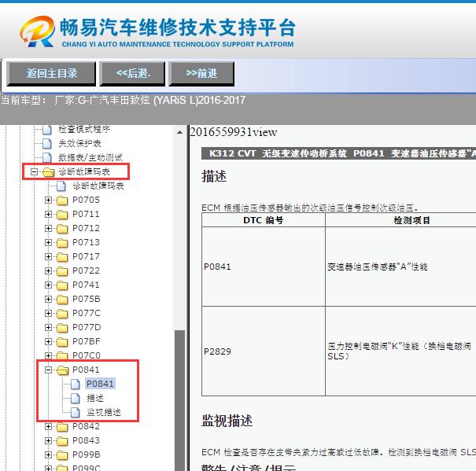Select the P0713 folder icon

[x=62, y=243]
